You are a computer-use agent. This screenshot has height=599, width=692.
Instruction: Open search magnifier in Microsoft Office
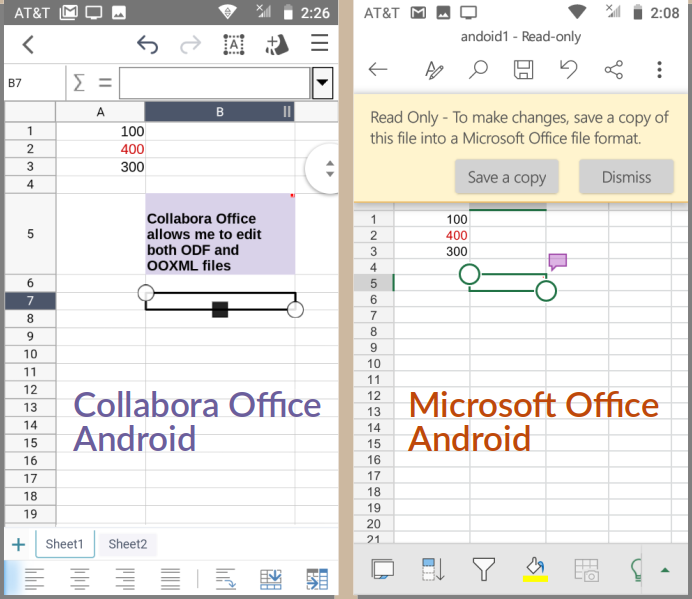pos(478,69)
